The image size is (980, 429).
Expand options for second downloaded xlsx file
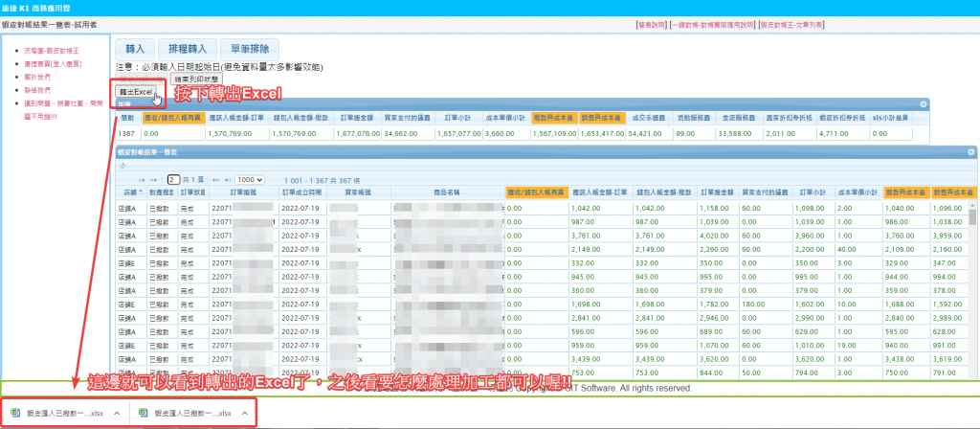click(245, 413)
